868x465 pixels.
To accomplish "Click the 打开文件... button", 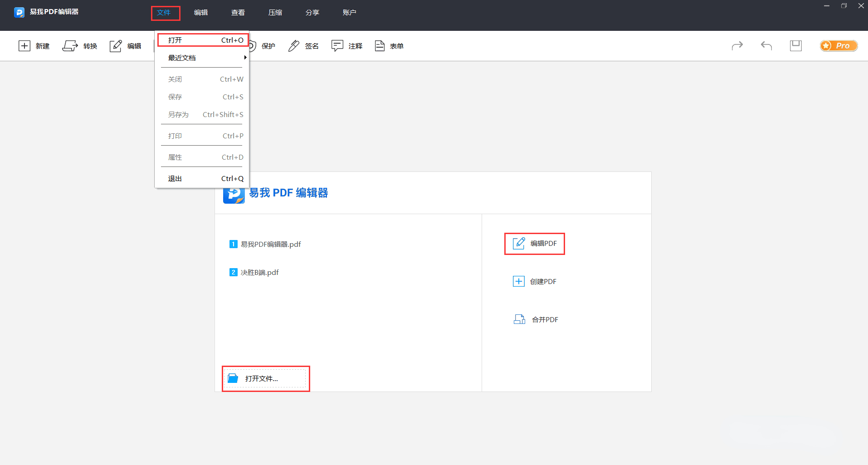I will click(x=266, y=378).
